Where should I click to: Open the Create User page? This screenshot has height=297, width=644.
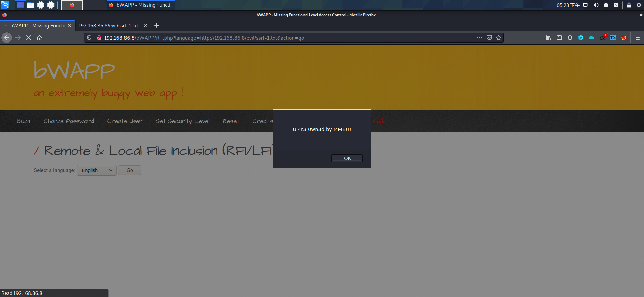[x=125, y=121]
